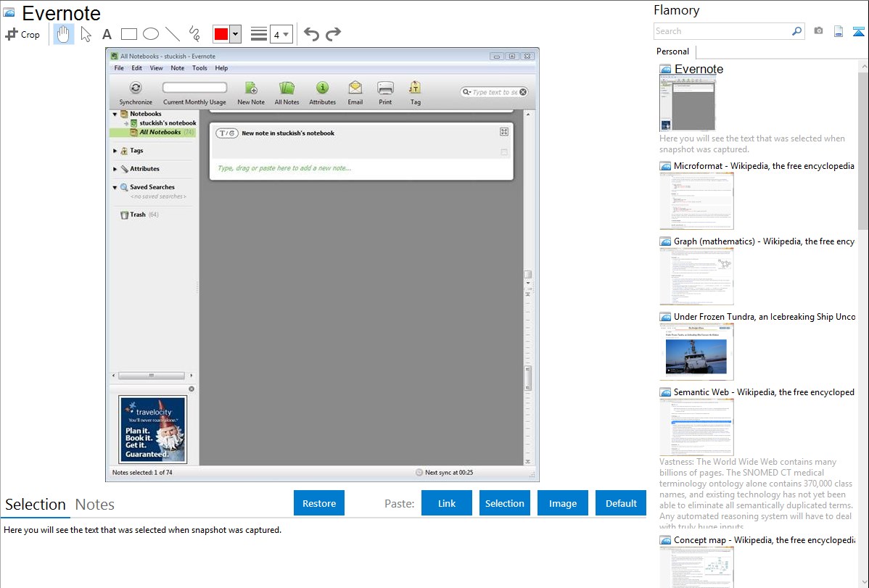Open Concept map Wikipedia snapshot title
Viewport: 869px width, 588px height.
(764, 539)
